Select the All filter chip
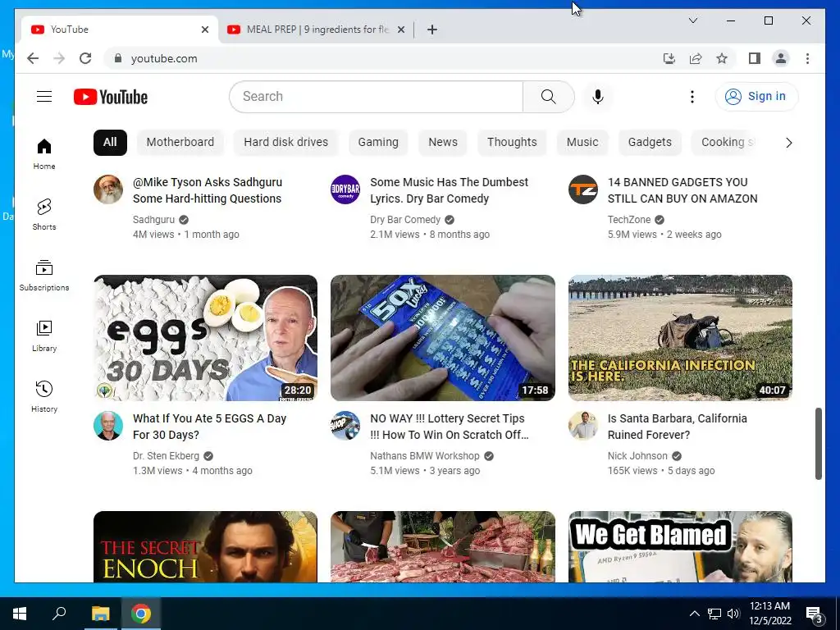 click(110, 143)
